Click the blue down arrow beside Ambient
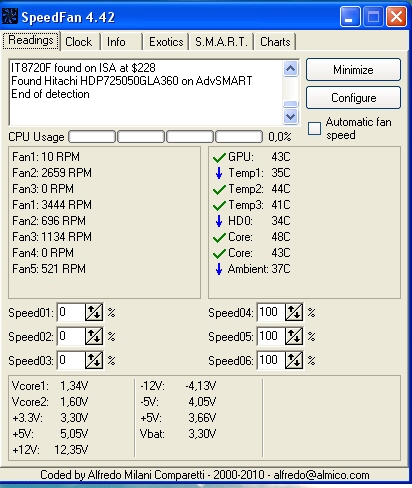The width and height of the screenshot is (412, 488). [219, 269]
